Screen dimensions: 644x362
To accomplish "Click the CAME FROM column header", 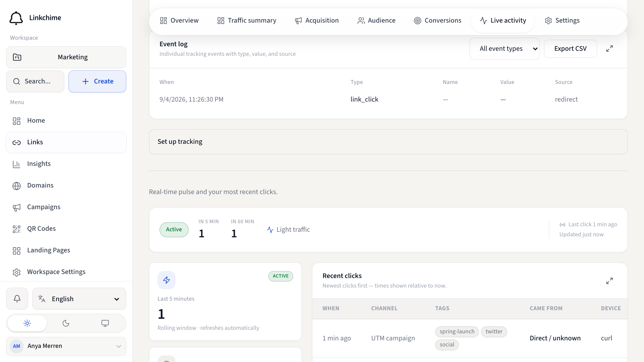I will [546, 308].
